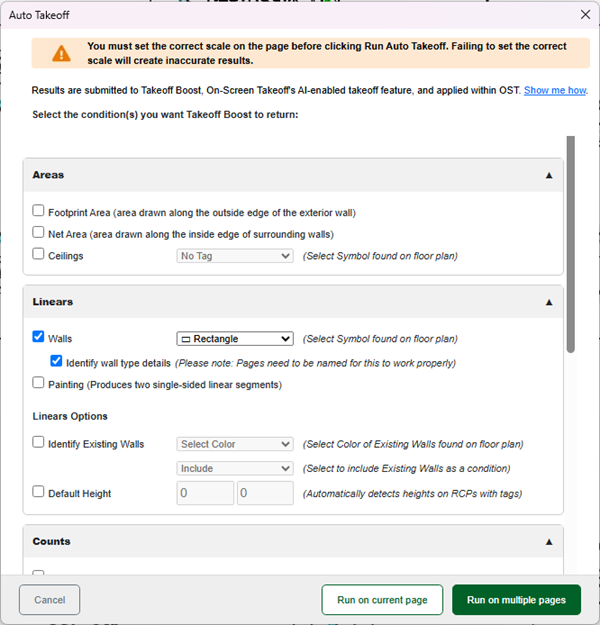This screenshot has width=600, height=625.
Task: Click the Linears section header
Action: click(293, 302)
